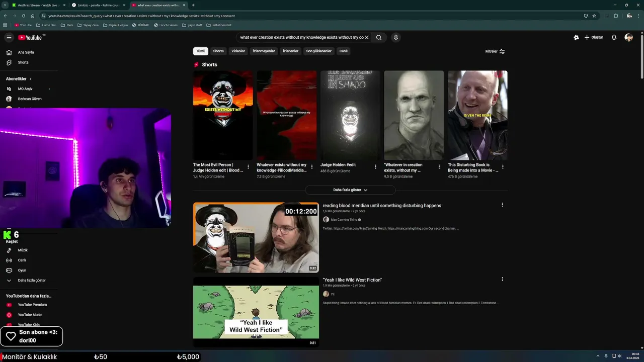
Task: Clear the search box with the X icon
Action: coord(367,37)
